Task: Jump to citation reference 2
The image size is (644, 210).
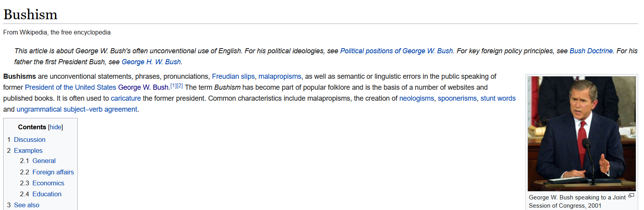Action: [x=180, y=85]
